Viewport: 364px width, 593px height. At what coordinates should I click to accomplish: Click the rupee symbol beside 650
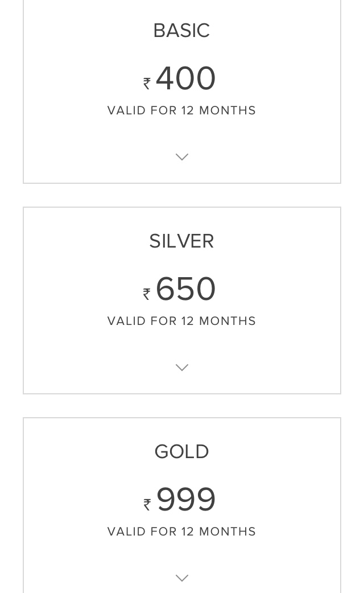pyautogui.click(x=147, y=294)
